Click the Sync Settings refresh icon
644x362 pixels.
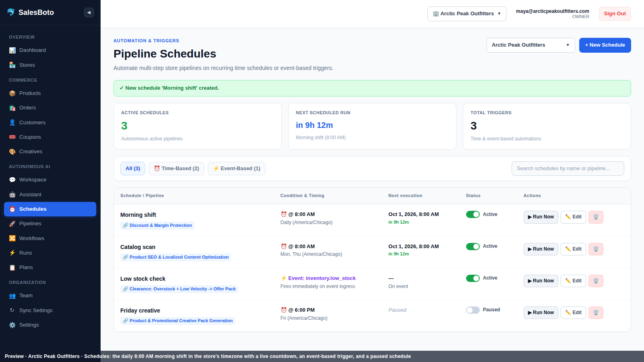pos(12,311)
